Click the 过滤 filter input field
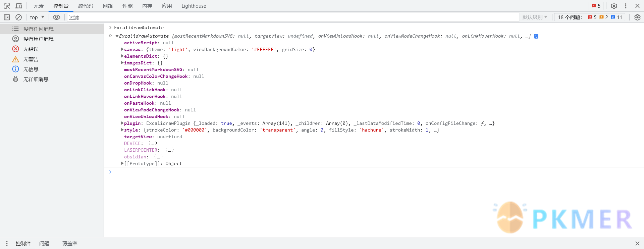Image resolution: width=644 pixels, height=249 pixels. [x=292, y=17]
